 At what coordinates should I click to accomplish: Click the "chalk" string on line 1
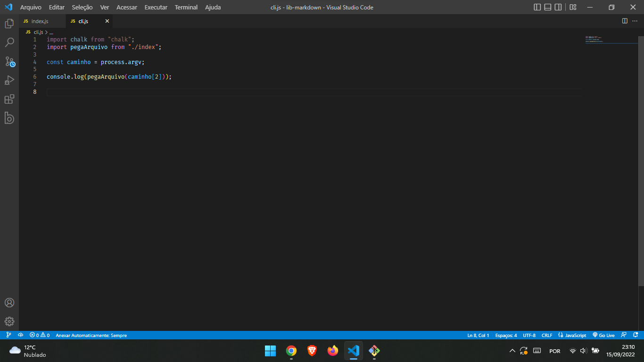tap(119, 40)
